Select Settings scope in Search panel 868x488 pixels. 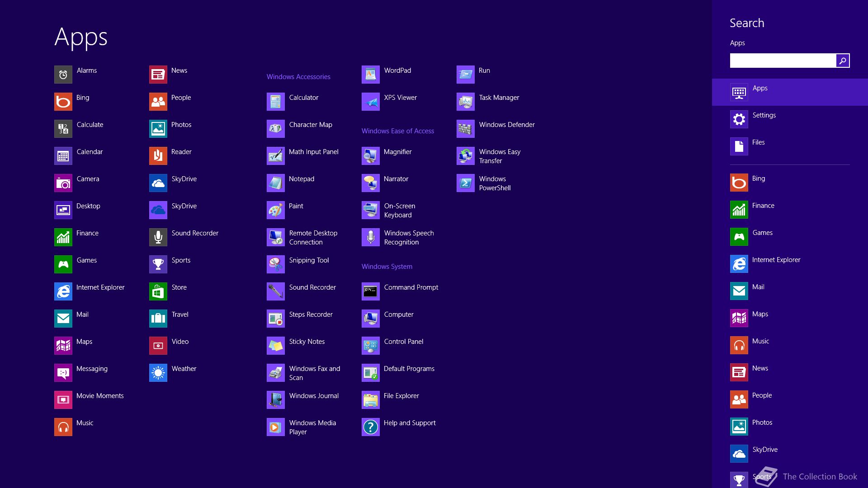point(790,119)
